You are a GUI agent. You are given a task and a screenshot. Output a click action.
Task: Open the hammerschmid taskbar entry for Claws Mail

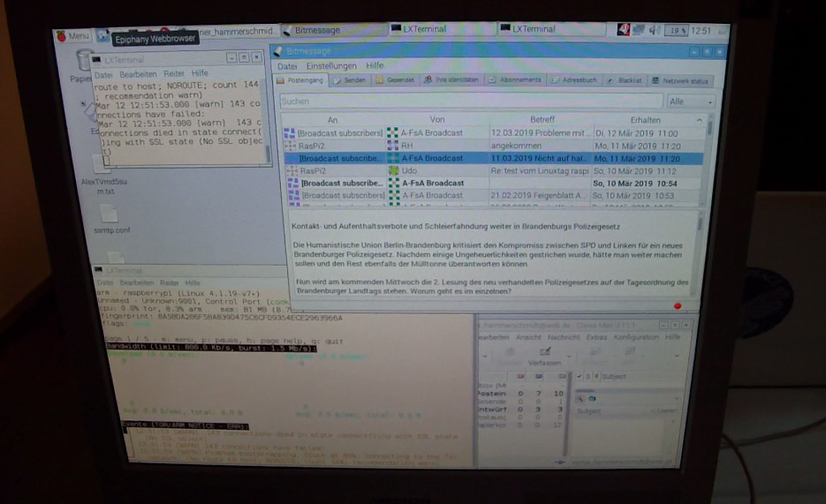click(237, 31)
